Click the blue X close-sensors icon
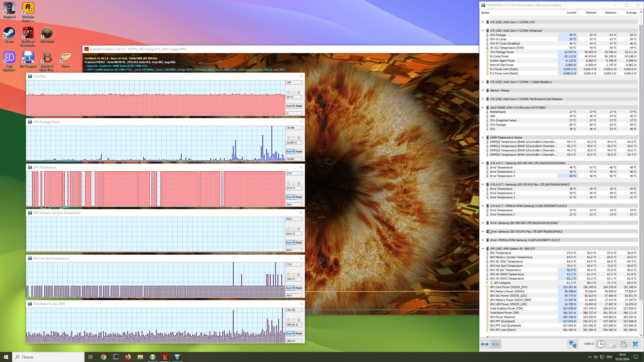Image resolution: width=644 pixels, height=362 pixels. click(x=635, y=344)
